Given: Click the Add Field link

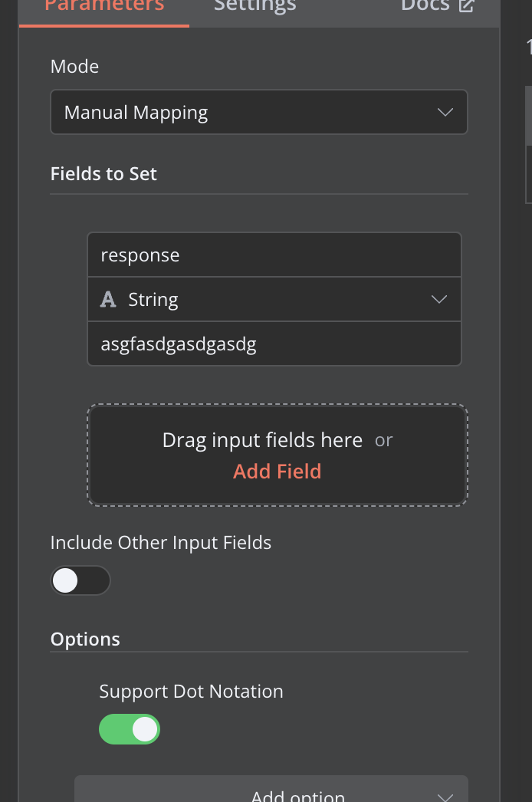Looking at the screenshot, I should [x=277, y=471].
